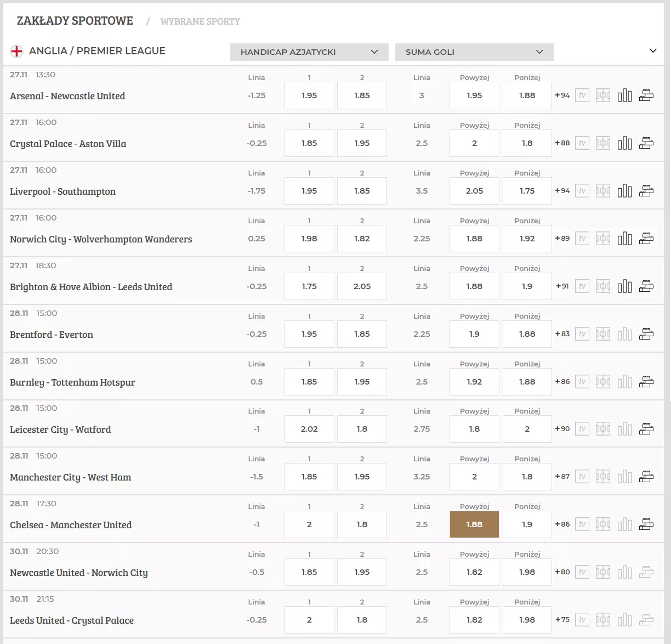Open the Liverpool - Southampton match

tap(62, 191)
